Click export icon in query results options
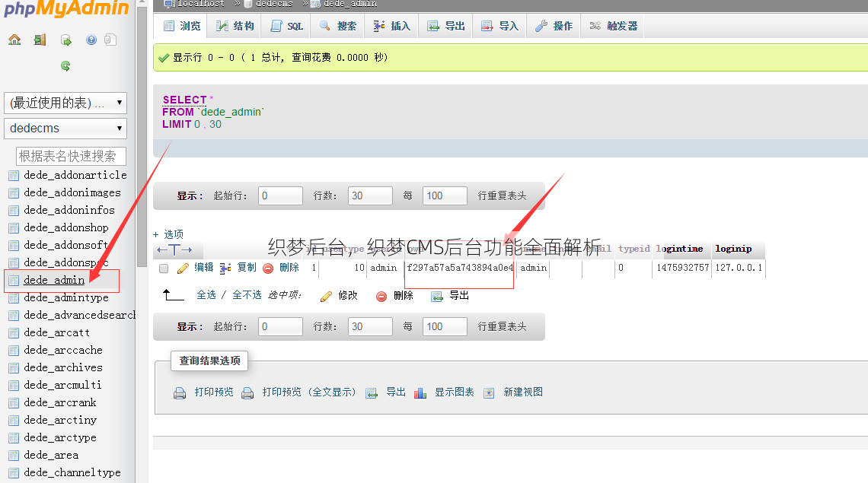This screenshot has height=483, width=868. [x=372, y=393]
